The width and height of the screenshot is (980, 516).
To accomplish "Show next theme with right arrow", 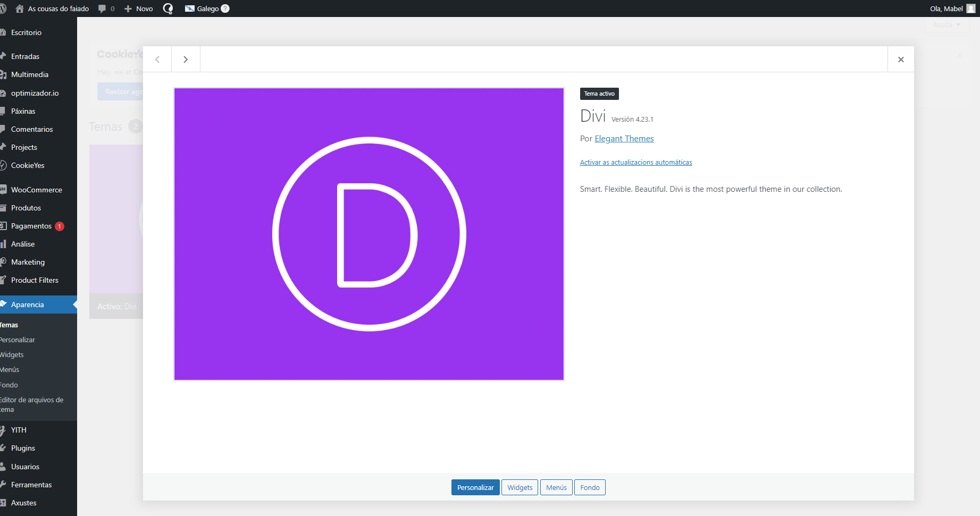I will [186, 60].
